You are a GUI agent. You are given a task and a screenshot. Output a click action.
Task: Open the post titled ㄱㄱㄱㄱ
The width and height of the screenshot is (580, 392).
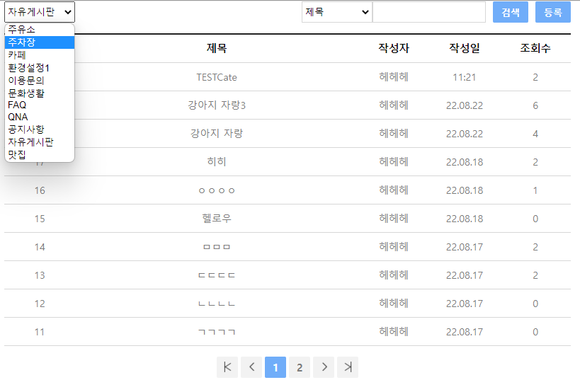(217, 332)
